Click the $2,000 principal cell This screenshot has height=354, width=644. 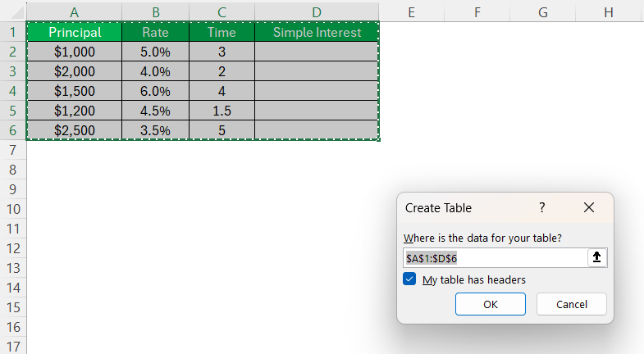pyautogui.click(x=75, y=71)
